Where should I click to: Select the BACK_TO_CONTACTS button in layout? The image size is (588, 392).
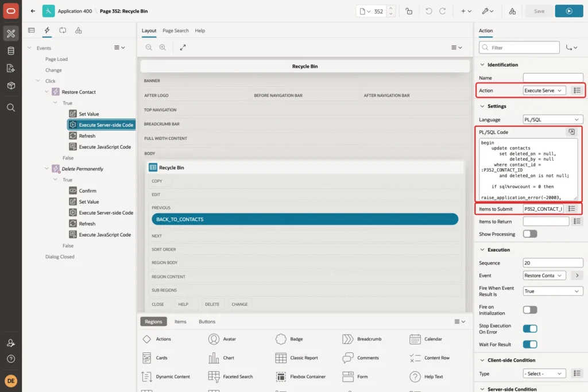coord(305,219)
